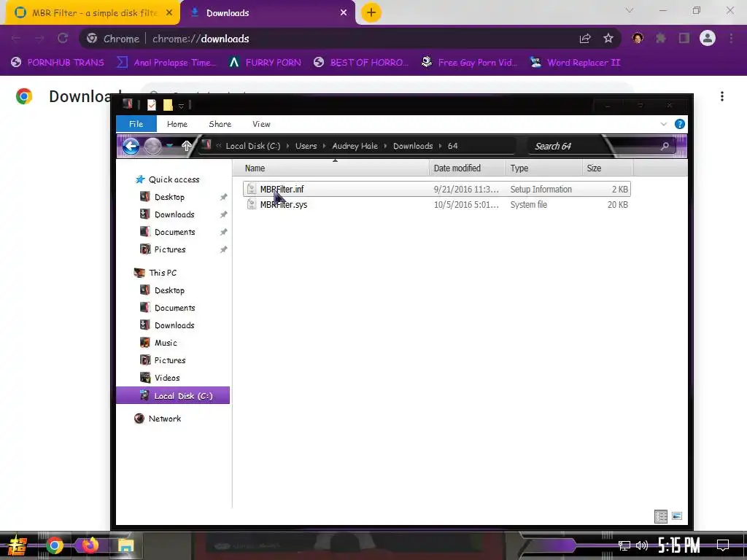The width and height of the screenshot is (747, 560).
Task: Sort by Type column header
Action: [543, 168]
